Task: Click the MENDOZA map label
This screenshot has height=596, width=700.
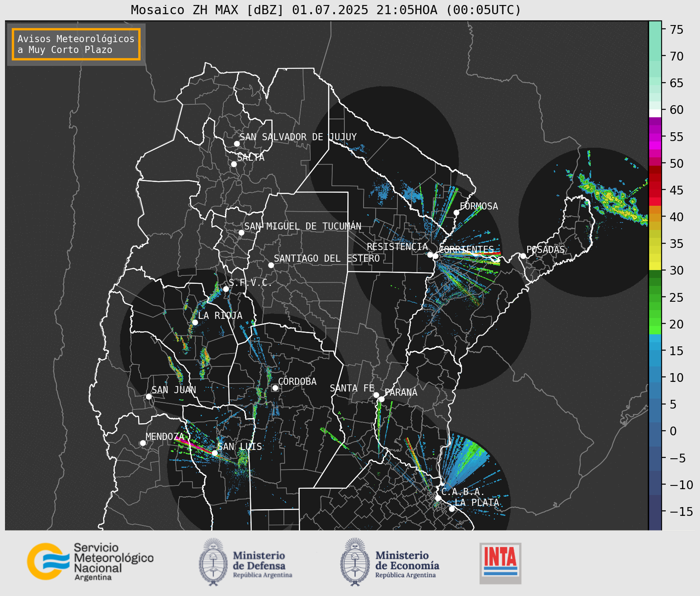Action: (165, 437)
